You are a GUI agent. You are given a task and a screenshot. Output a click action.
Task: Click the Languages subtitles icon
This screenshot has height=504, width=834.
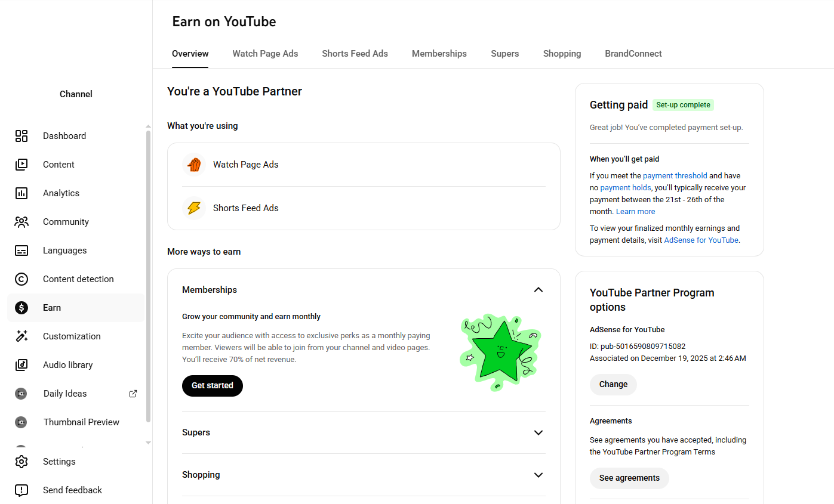(21, 251)
